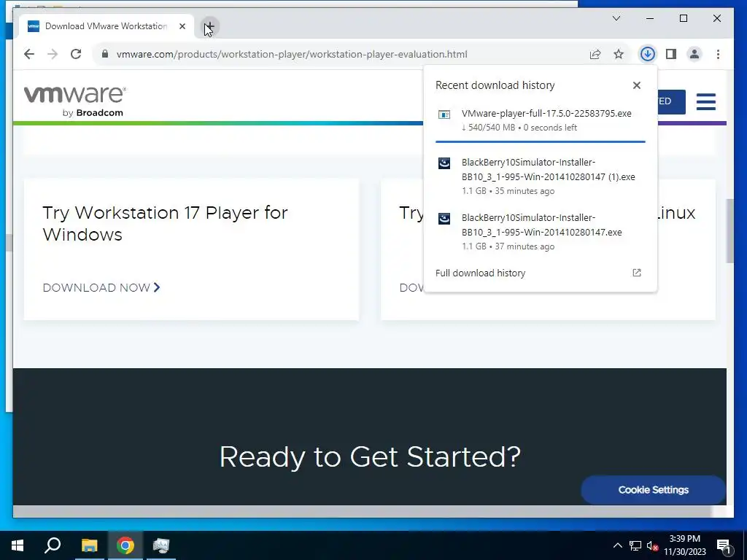This screenshot has height=560, width=747.
Task: Share this page via share icon
Action: click(x=595, y=54)
